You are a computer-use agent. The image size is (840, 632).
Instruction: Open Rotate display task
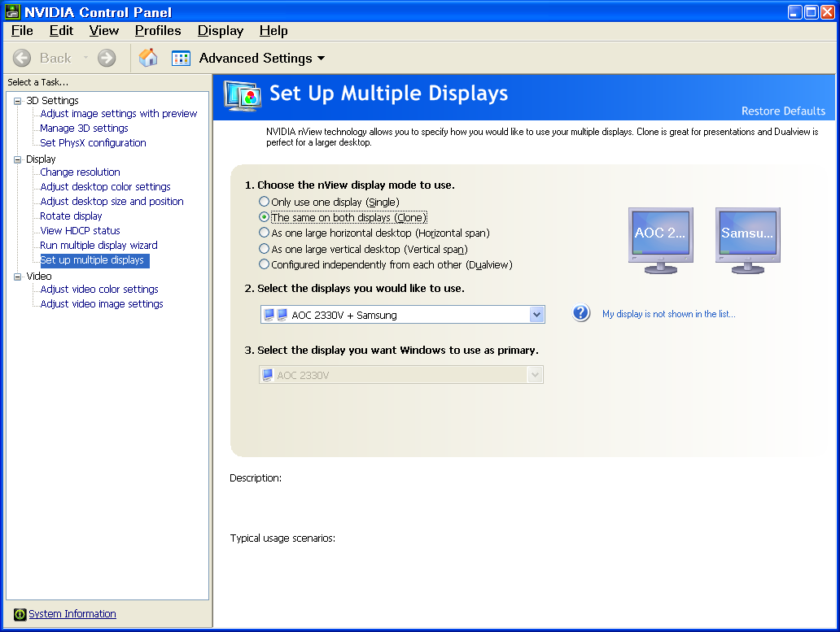pos(71,216)
